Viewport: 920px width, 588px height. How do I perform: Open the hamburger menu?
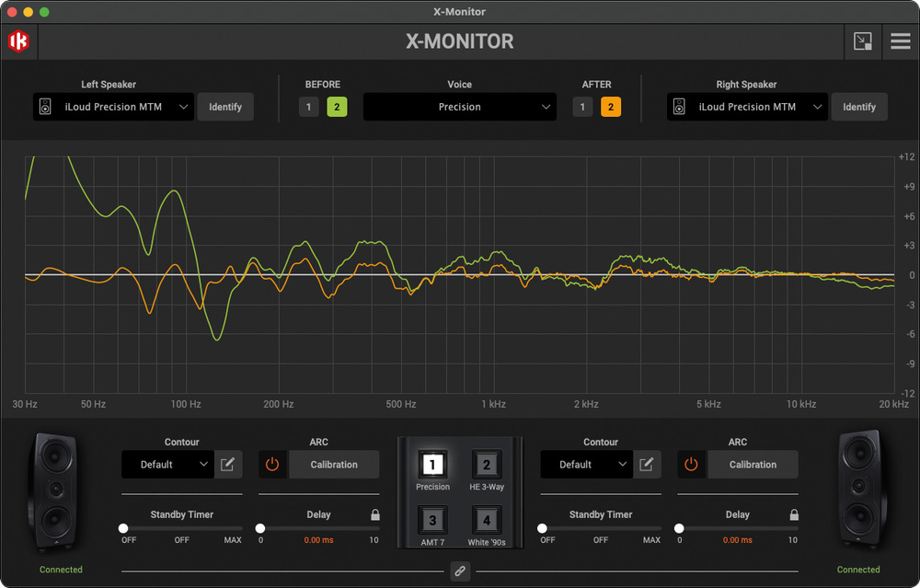click(x=900, y=41)
